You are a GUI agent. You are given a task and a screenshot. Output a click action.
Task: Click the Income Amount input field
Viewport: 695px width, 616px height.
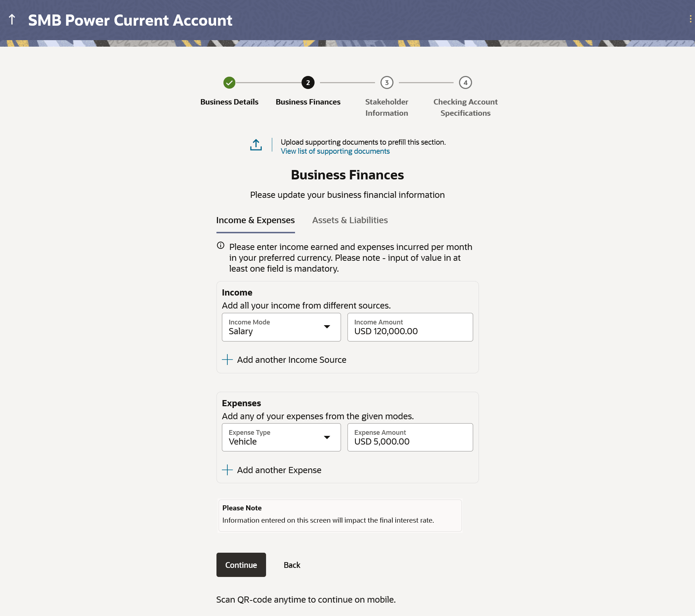pyautogui.click(x=410, y=327)
